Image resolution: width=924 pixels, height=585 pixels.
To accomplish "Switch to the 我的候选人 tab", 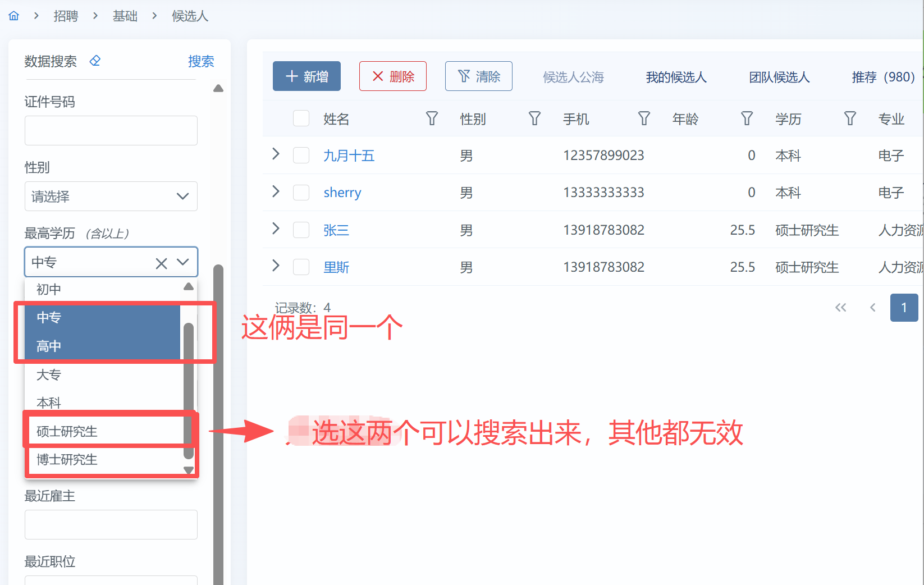I will pyautogui.click(x=676, y=77).
